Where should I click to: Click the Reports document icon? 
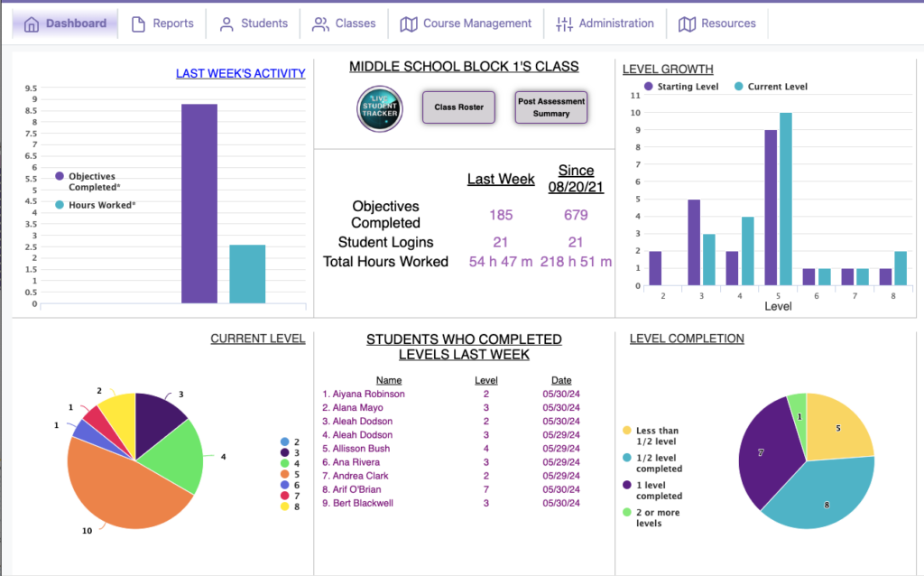(138, 23)
